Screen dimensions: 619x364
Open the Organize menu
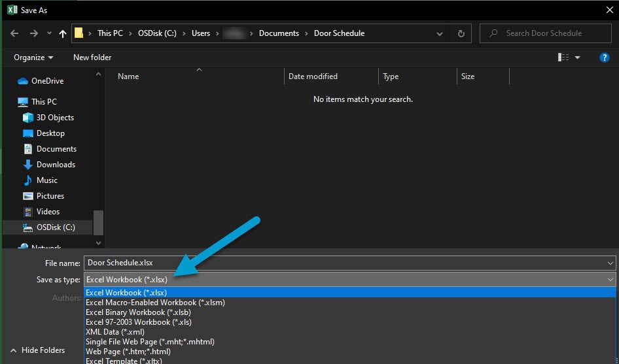pos(33,58)
